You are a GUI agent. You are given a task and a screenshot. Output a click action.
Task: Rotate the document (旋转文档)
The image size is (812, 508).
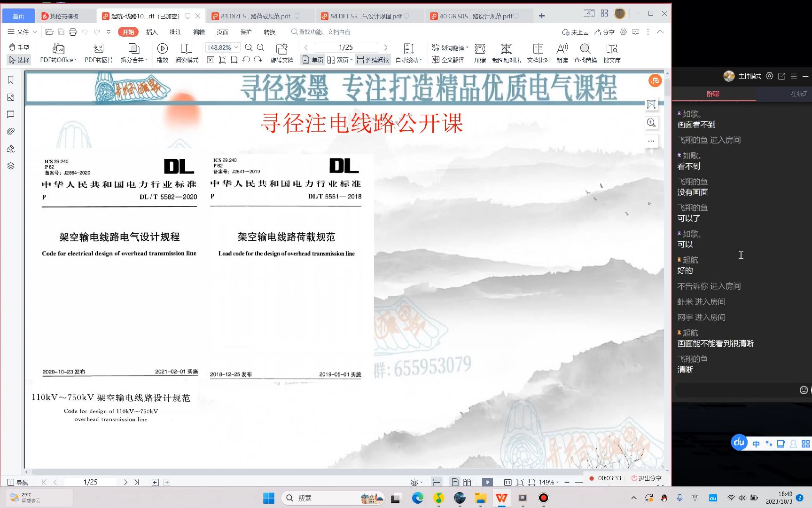(x=282, y=53)
